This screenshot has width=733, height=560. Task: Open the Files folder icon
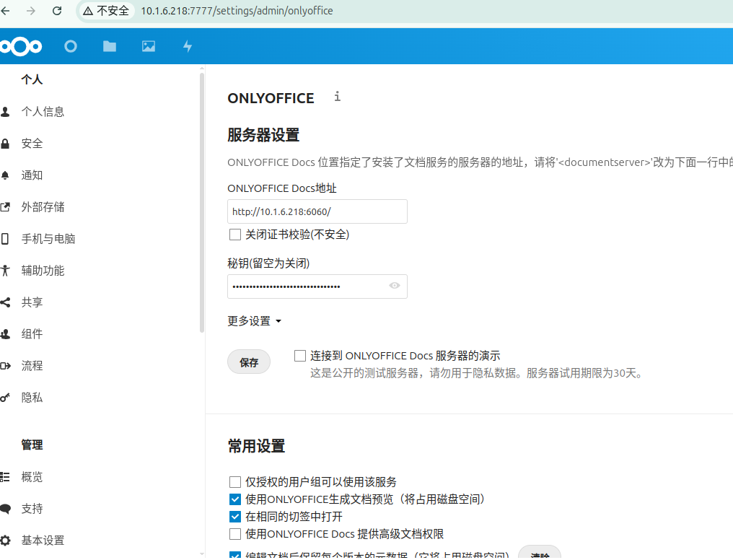[110, 46]
